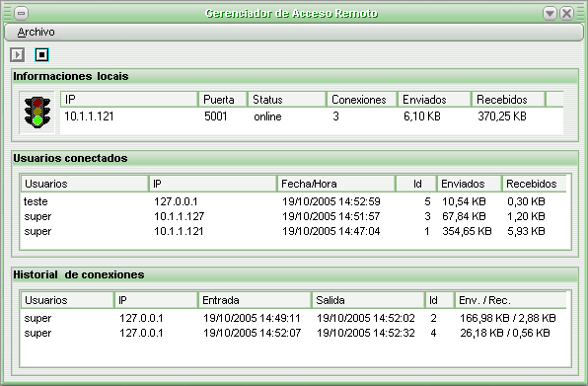
Task: Click the traffic light status icon
Action: (37, 113)
